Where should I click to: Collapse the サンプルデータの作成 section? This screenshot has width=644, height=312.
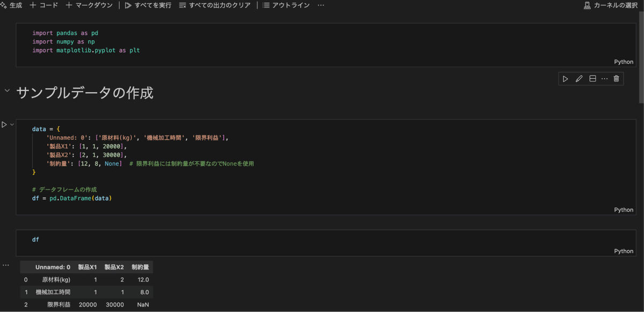coord(6,91)
